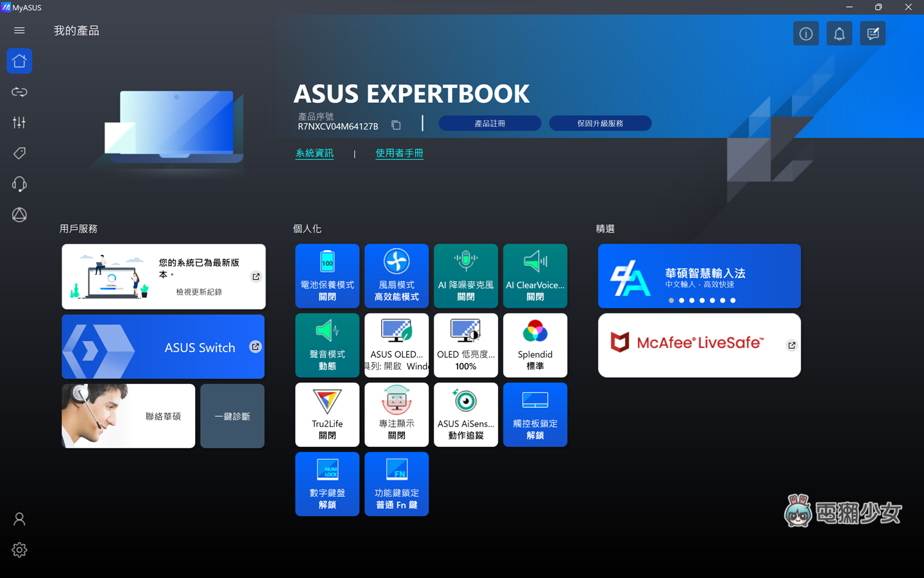Open the 使用者手冊 link
The width and height of the screenshot is (924, 578).
[x=399, y=153]
